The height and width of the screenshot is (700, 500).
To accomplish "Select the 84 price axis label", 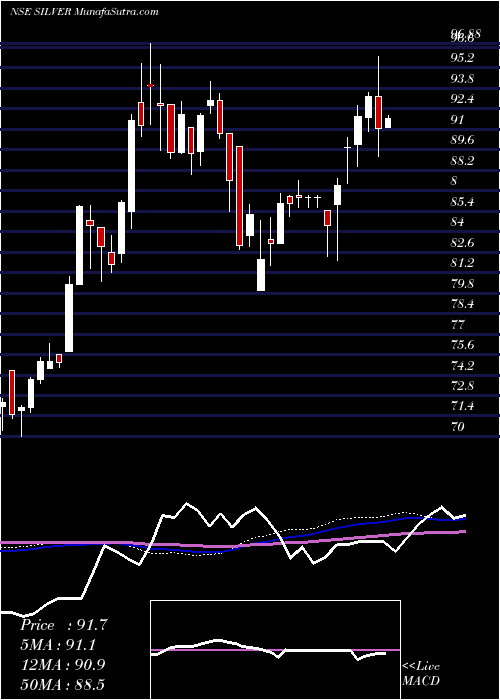I will point(458,221).
